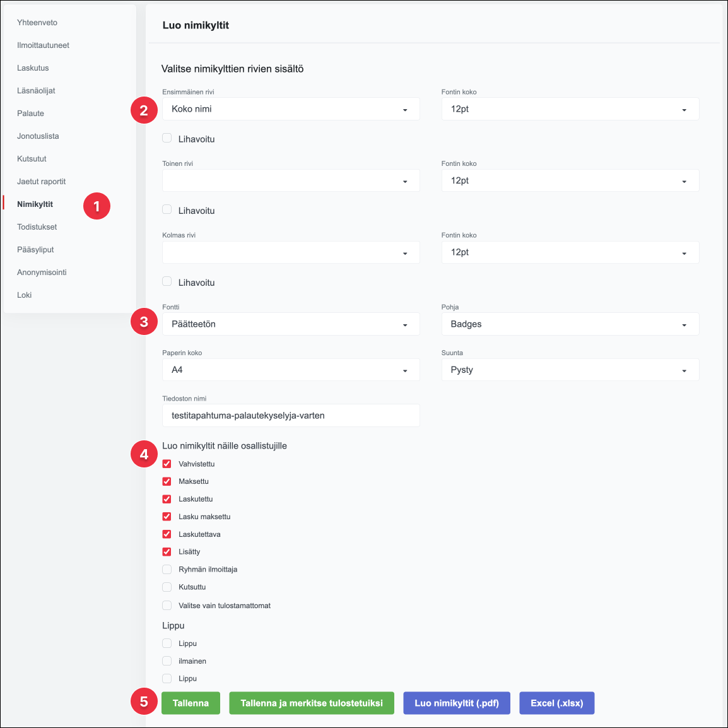Go to Pääsyliput page
The height and width of the screenshot is (728, 728).
(35, 250)
